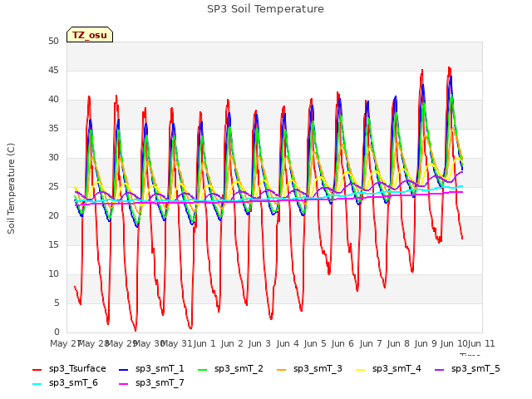Screen dimensions: 532x399
Task: Click the Jun 4 x-axis date label
Action: coord(288,343)
